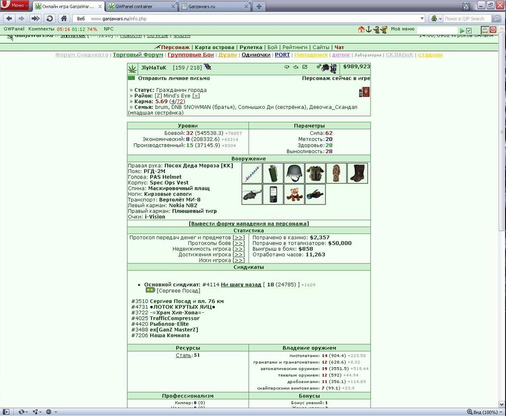Click the red power icon in GWPanel

coord(493,30)
